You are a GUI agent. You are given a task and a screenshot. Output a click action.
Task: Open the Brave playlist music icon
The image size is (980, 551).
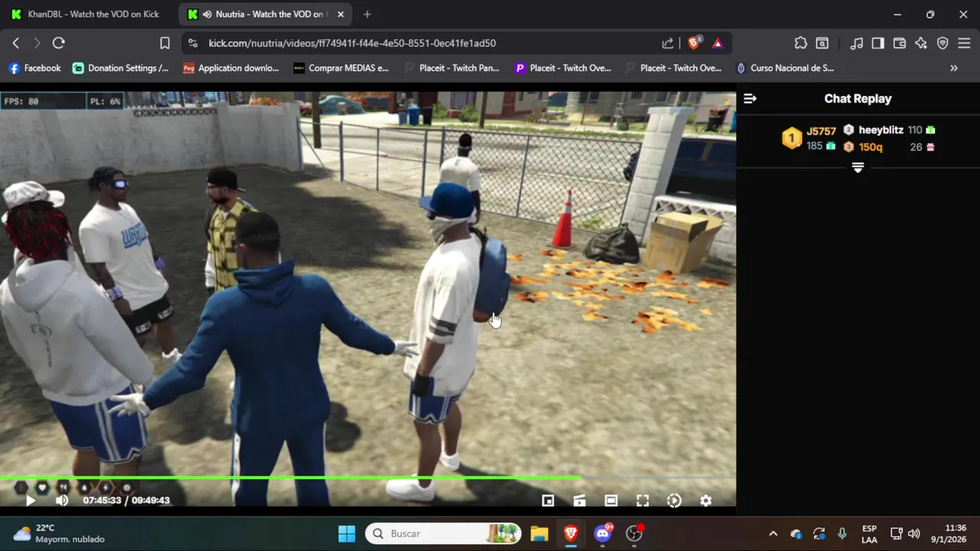(x=857, y=44)
